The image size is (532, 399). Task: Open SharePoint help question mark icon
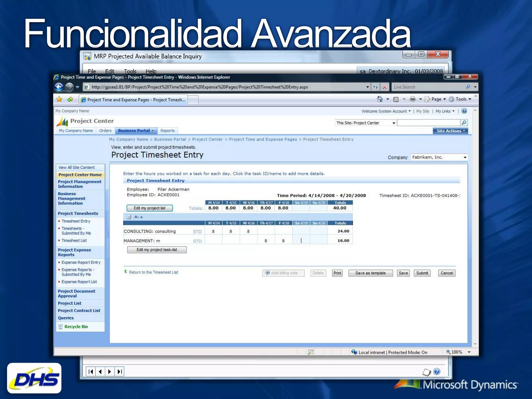[464, 111]
